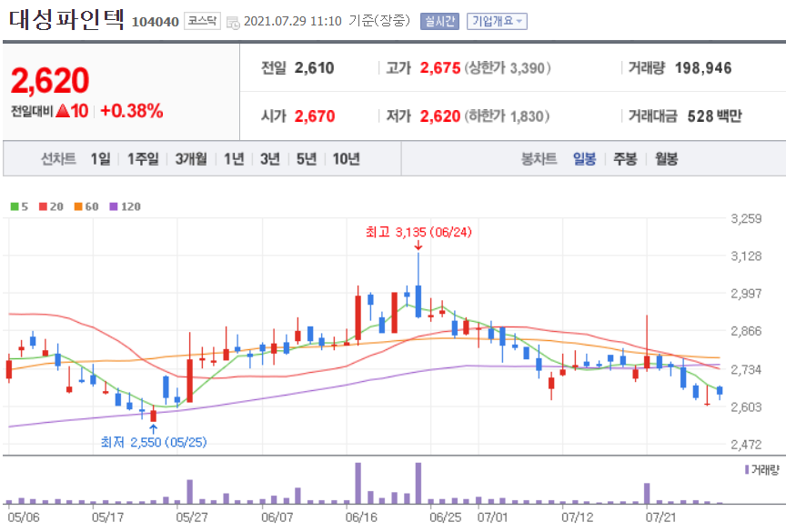Select the 월봉 monthly candle chart
Image resolution: width=786 pixels, height=532 pixels.
[x=666, y=159]
